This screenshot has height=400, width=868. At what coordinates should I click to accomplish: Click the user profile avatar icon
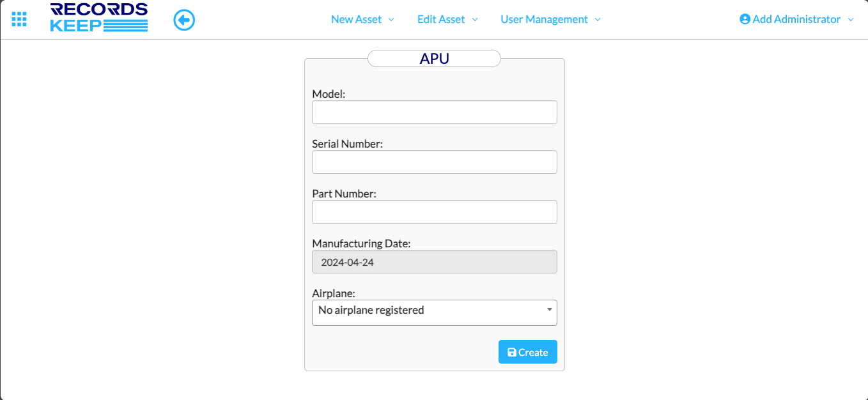coord(745,19)
